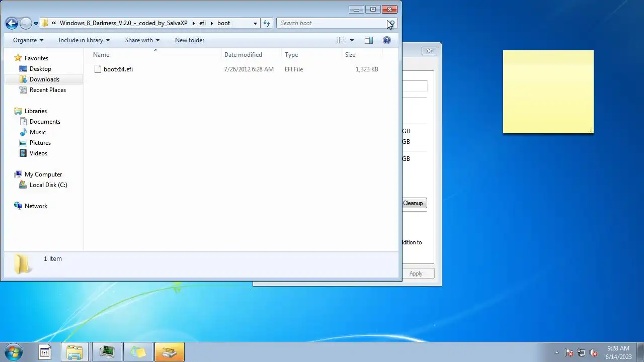Open Explorer help

tap(387, 40)
